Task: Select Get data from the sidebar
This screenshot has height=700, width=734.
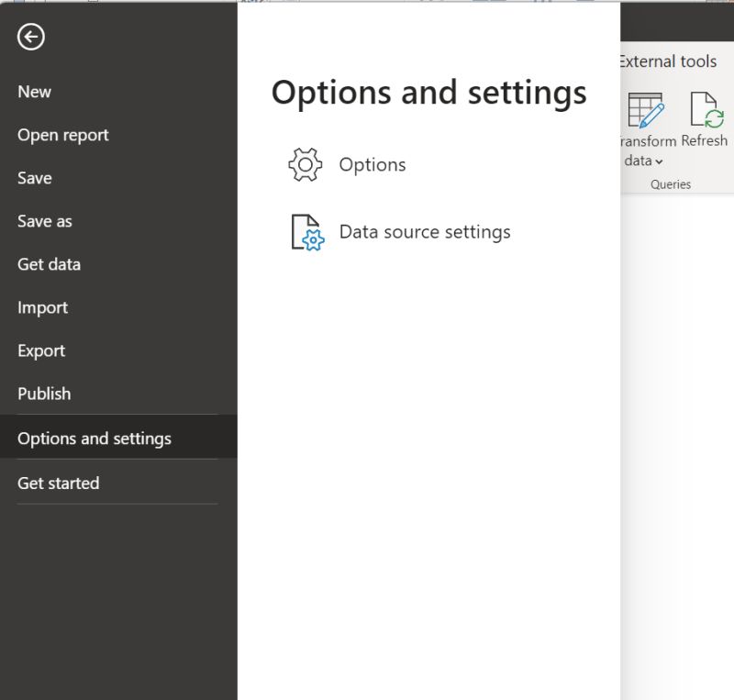Action: coord(48,263)
